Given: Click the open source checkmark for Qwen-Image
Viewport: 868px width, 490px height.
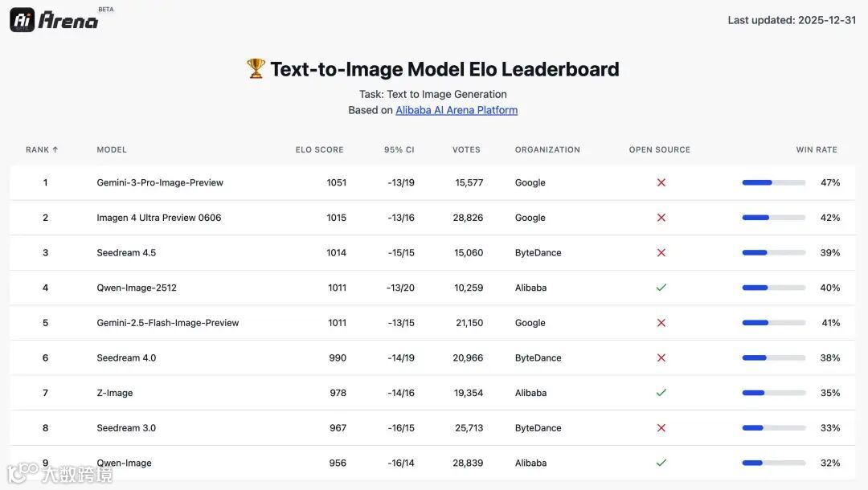Looking at the screenshot, I should click(661, 463).
